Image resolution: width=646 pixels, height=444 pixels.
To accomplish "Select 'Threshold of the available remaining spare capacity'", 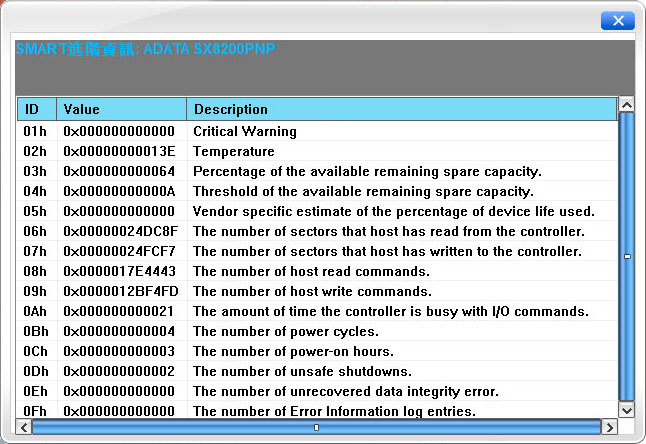I will click(363, 192).
